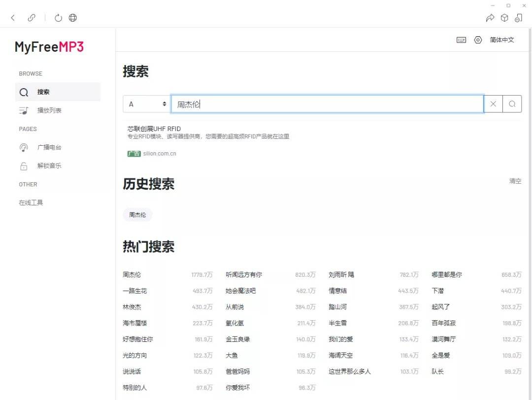532x400 pixels.
Task: Search hot term 好想抱住你
Action: coord(138,339)
